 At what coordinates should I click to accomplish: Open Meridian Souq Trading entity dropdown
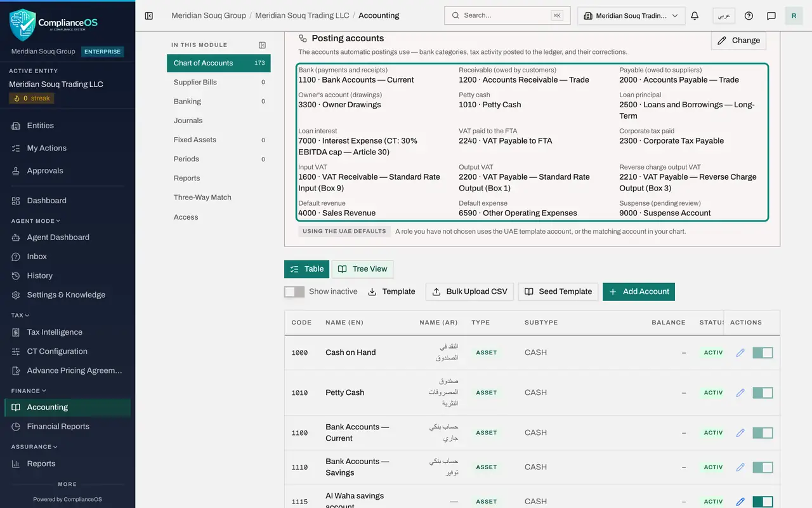[631, 16]
